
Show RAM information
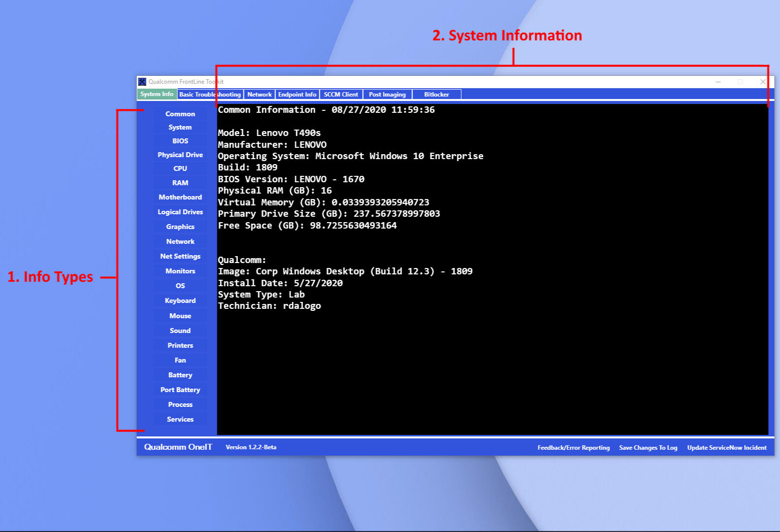click(180, 183)
